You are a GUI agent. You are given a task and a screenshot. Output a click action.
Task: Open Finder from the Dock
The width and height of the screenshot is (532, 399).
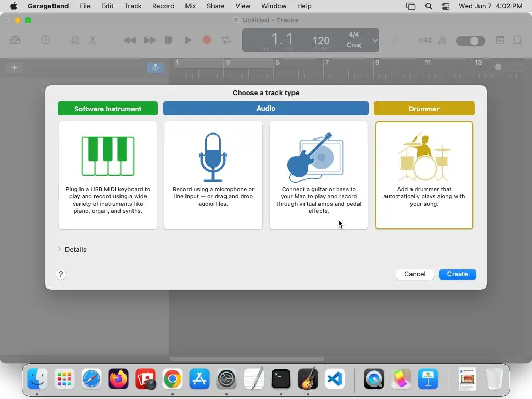pyautogui.click(x=37, y=378)
